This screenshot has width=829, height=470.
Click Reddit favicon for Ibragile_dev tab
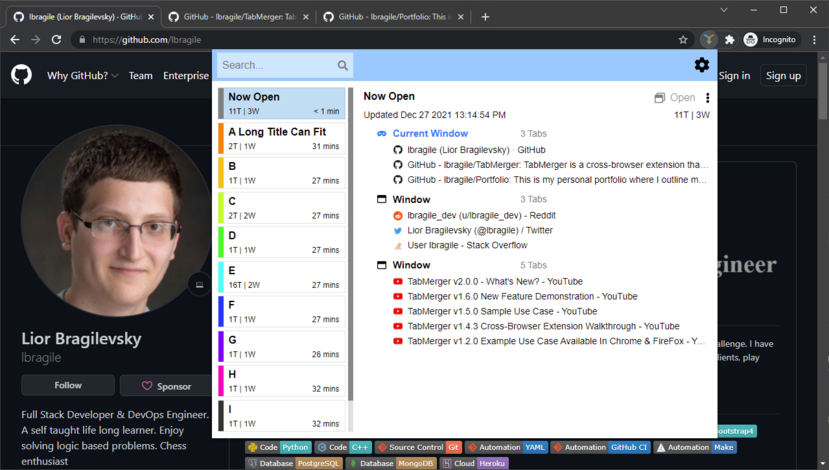click(398, 216)
